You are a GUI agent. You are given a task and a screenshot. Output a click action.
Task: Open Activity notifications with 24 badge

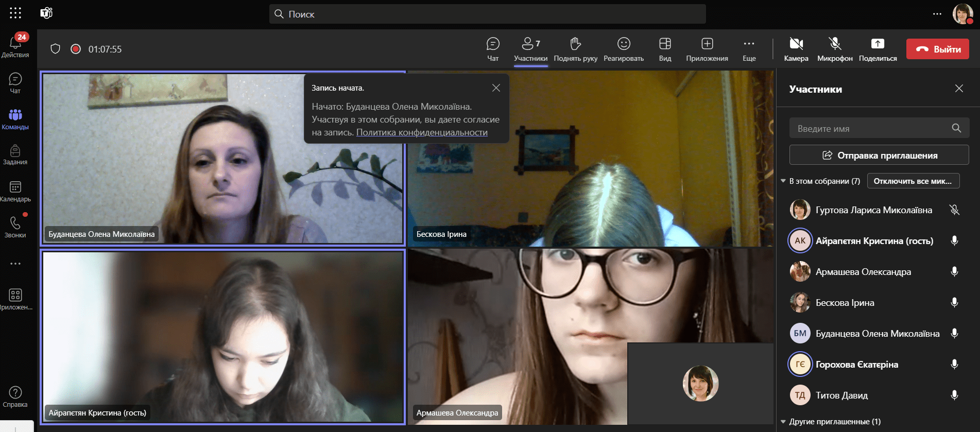[15, 45]
